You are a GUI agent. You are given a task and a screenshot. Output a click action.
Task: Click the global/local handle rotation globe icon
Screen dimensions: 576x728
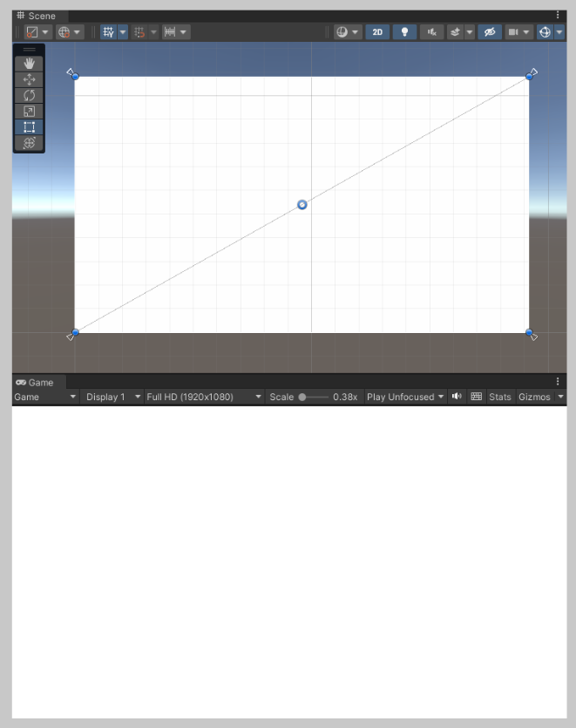click(x=64, y=32)
